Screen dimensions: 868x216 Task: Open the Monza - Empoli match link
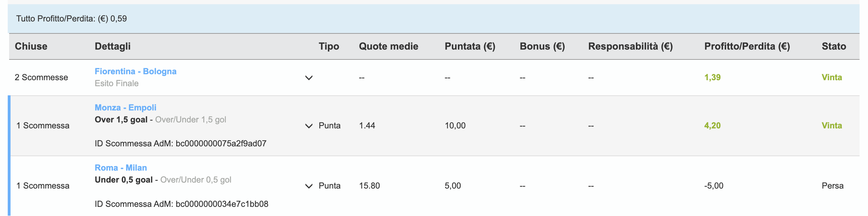(x=125, y=108)
